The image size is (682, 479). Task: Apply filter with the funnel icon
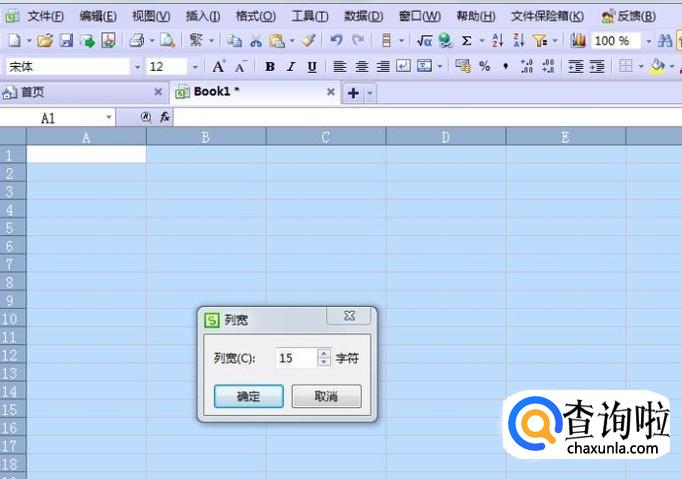540,41
